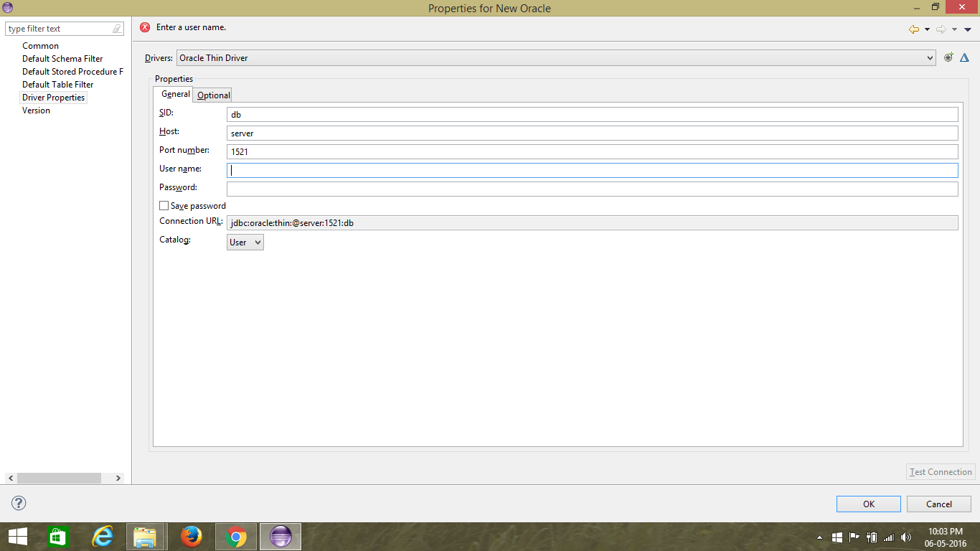Viewport: 980px width, 551px height.
Task: Select Driver Properties page
Action: pyautogui.click(x=53, y=98)
